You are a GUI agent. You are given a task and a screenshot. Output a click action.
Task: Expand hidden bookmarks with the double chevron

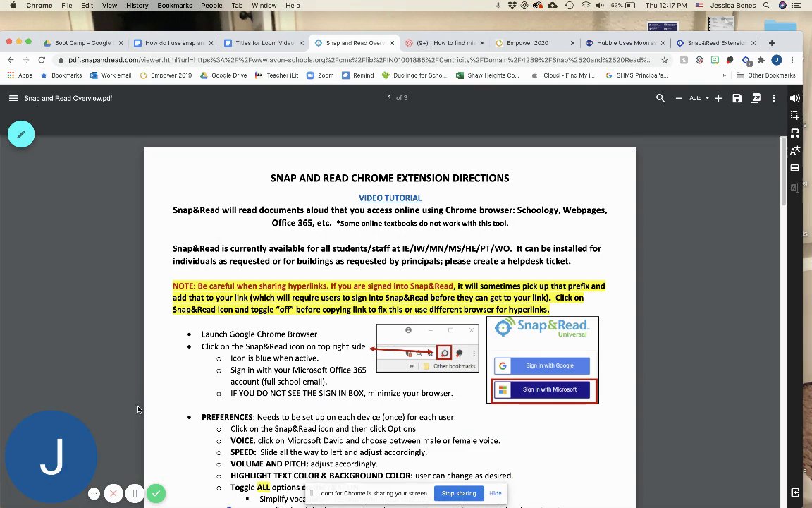(724, 75)
